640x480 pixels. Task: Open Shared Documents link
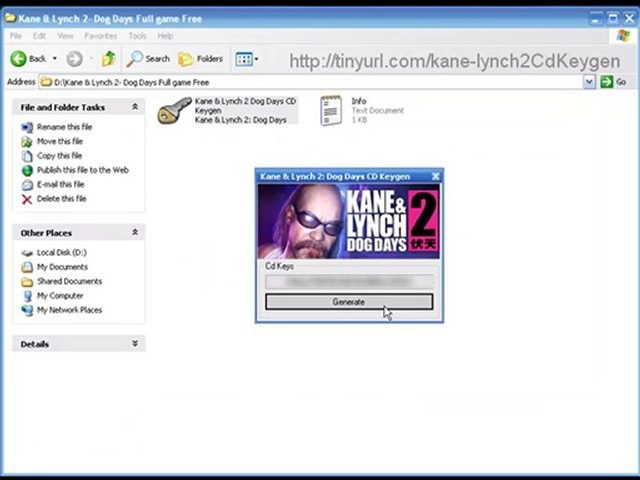[x=69, y=281]
